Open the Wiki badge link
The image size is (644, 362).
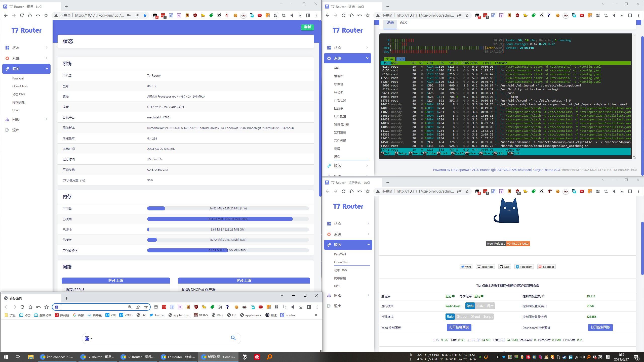466,267
